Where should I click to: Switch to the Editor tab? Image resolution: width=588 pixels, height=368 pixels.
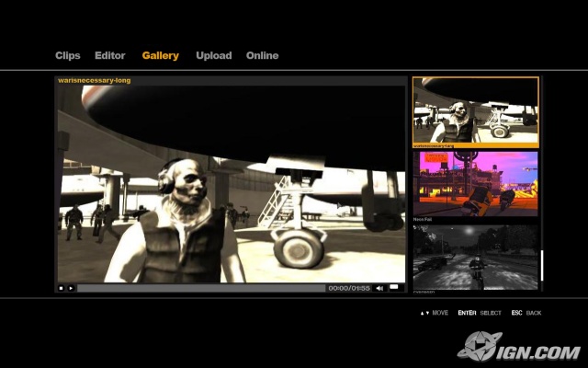coord(110,56)
